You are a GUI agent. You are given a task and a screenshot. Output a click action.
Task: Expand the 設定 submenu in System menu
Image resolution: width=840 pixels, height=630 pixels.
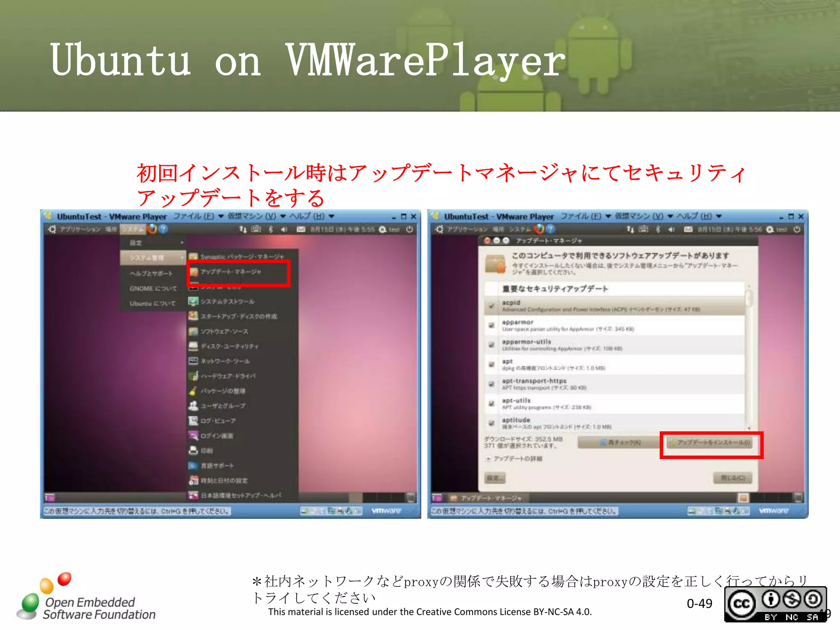point(153,242)
